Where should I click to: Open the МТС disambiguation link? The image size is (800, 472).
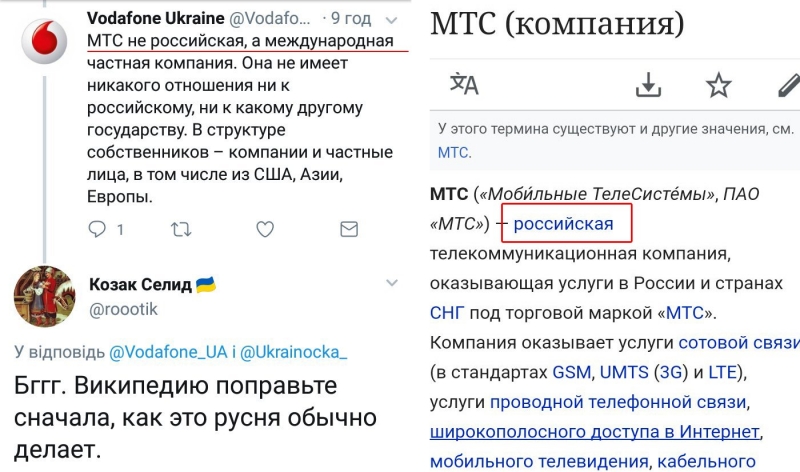(x=454, y=153)
